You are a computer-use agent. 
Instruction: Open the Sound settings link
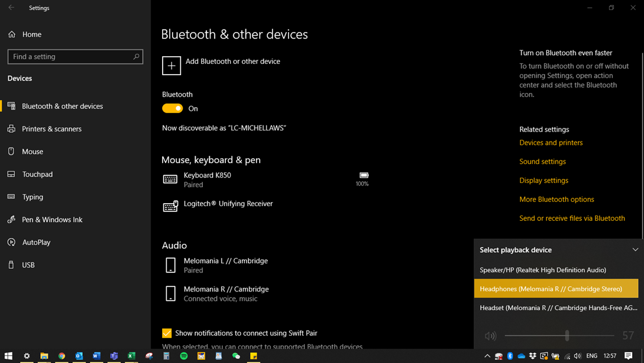[542, 162]
